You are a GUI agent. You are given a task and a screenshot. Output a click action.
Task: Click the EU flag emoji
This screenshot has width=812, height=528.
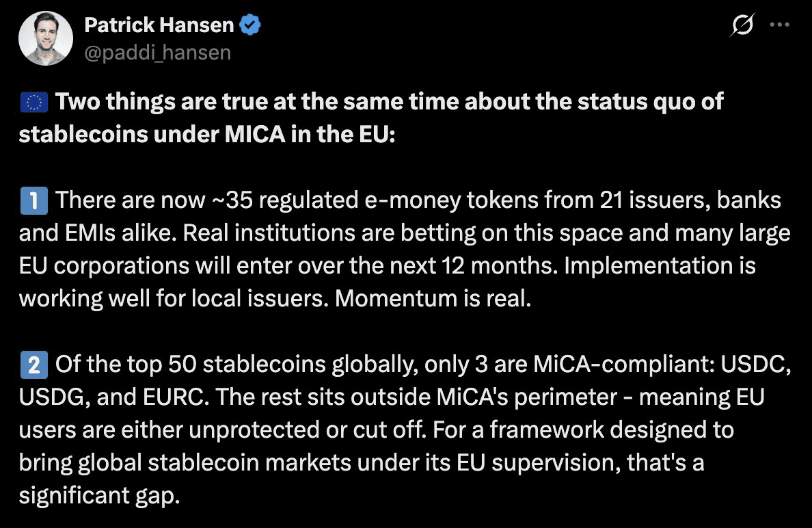pyautogui.click(x=33, y=102)
